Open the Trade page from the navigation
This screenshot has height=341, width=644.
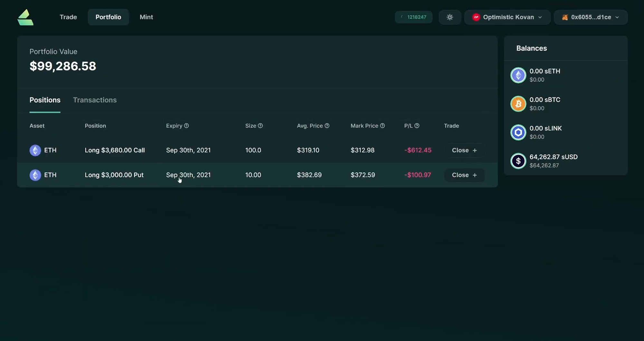coord(68,17)
